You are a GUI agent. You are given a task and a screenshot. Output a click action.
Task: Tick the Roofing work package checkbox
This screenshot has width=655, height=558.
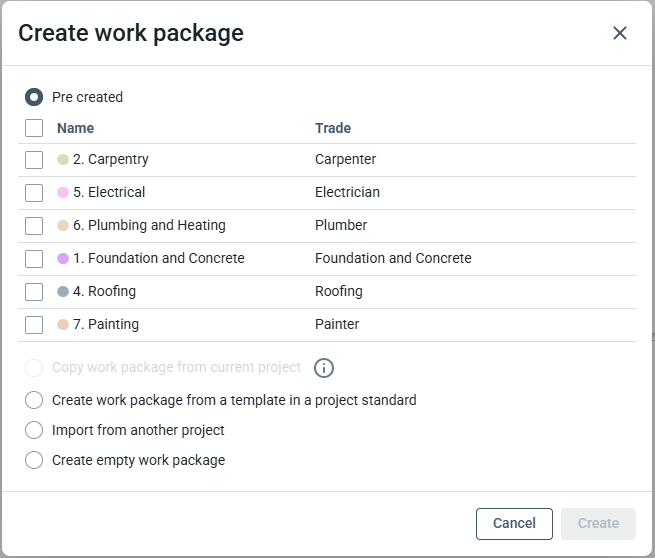pyautogui.click(x=34, y=292)
